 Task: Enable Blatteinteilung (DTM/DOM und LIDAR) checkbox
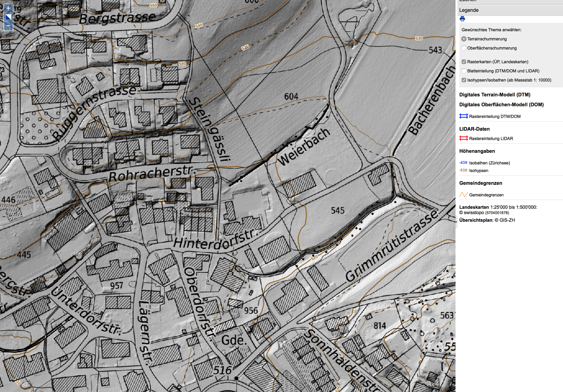pos(464,71)
